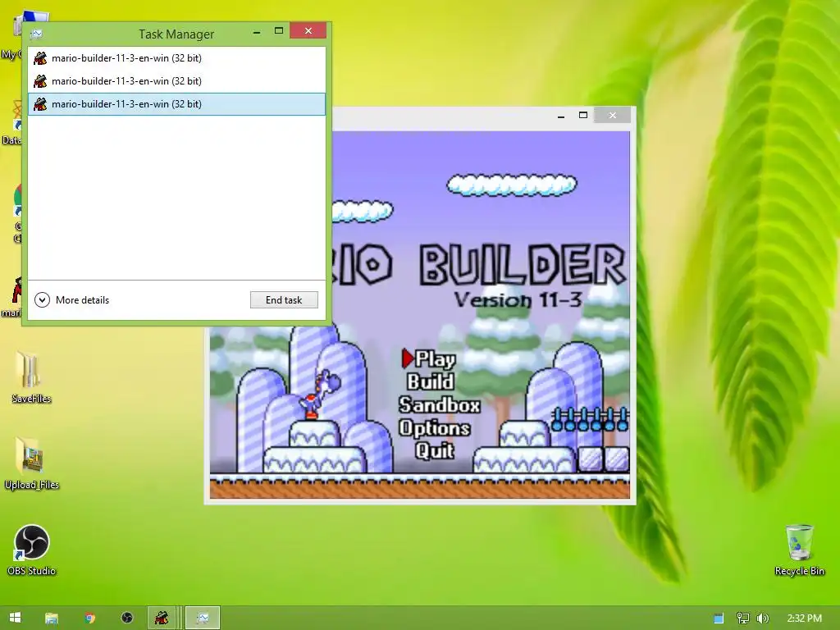Maximize the Task Manager window
The height and width of the screenshot is (630, 840).
pyautogui.click(x=279, y=31)
